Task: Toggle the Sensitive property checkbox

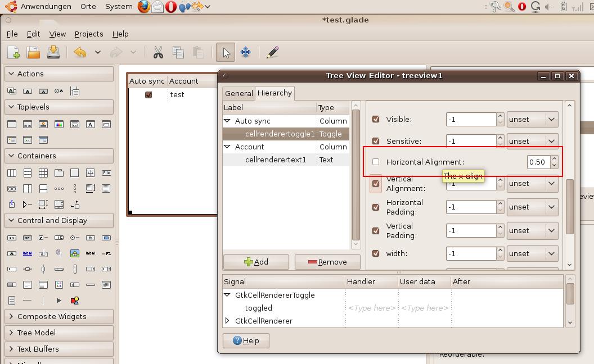Action: click(x=376, y=141)
